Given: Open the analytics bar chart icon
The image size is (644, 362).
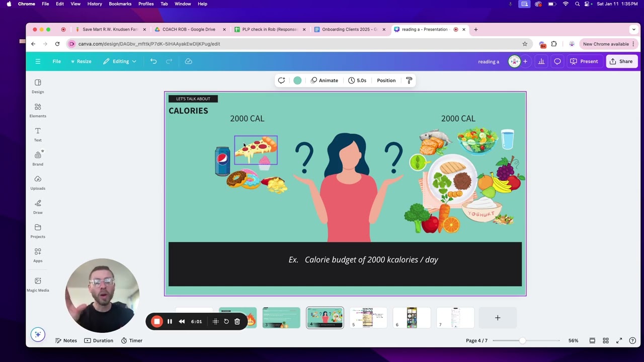Looking at the screenshot, I should coord(541,61).
